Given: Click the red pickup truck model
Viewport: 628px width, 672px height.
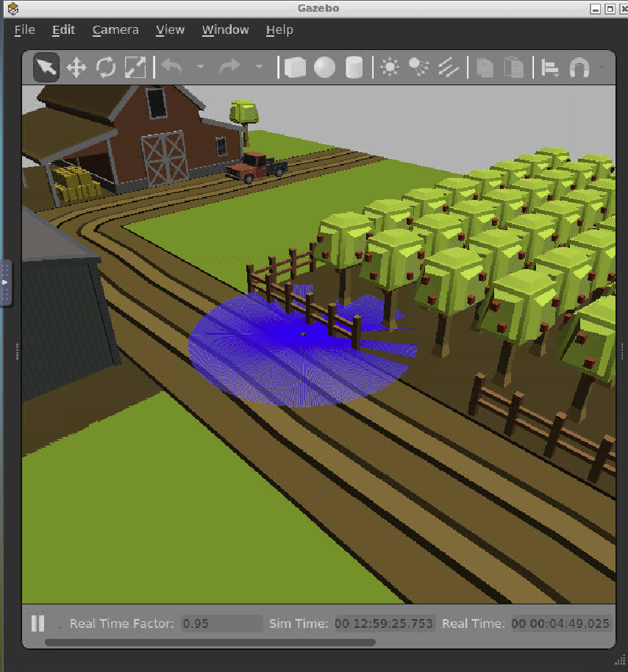Looking at the screenshot, I should (x=257, y=168).
